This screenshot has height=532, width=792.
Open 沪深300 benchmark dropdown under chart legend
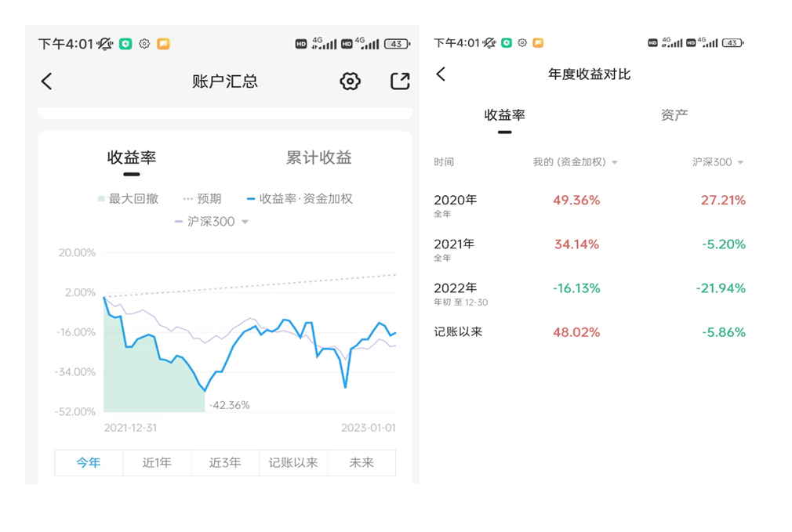[x=212, y=222]
